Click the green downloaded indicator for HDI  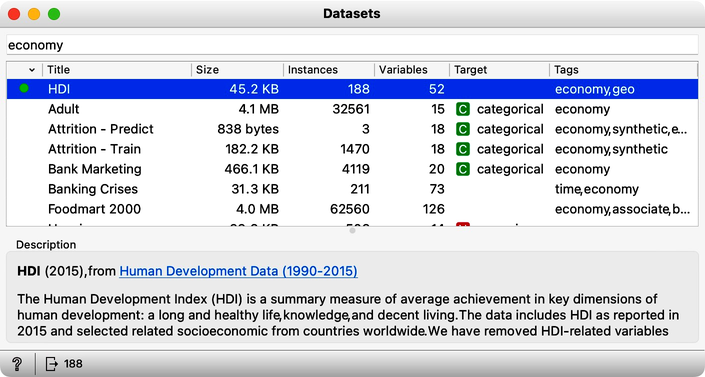24,89
